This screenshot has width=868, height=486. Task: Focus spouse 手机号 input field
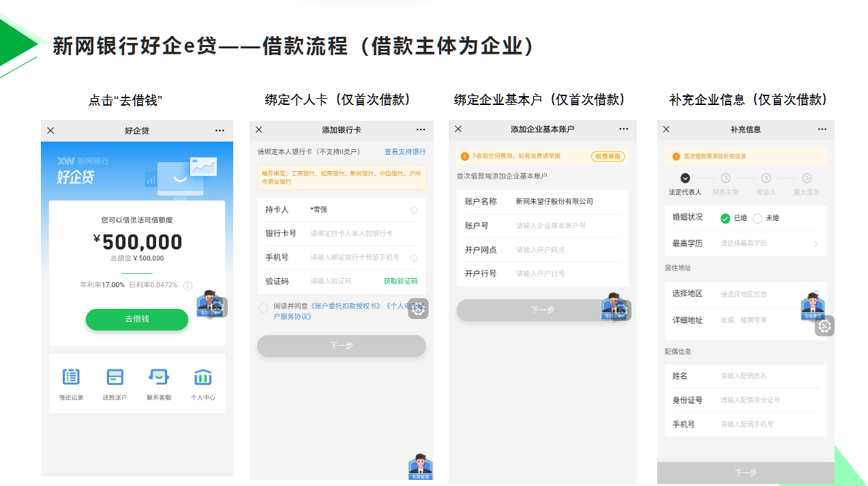(746, 424)
